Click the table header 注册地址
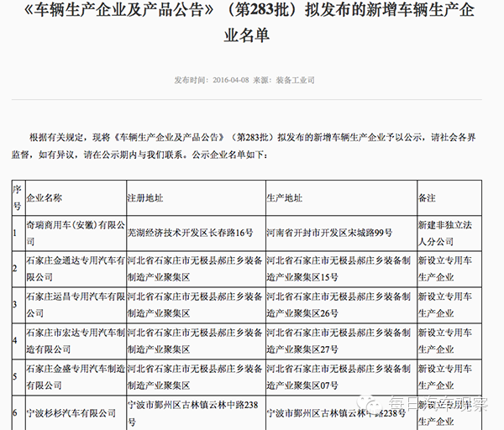 [x=145, y=198]
